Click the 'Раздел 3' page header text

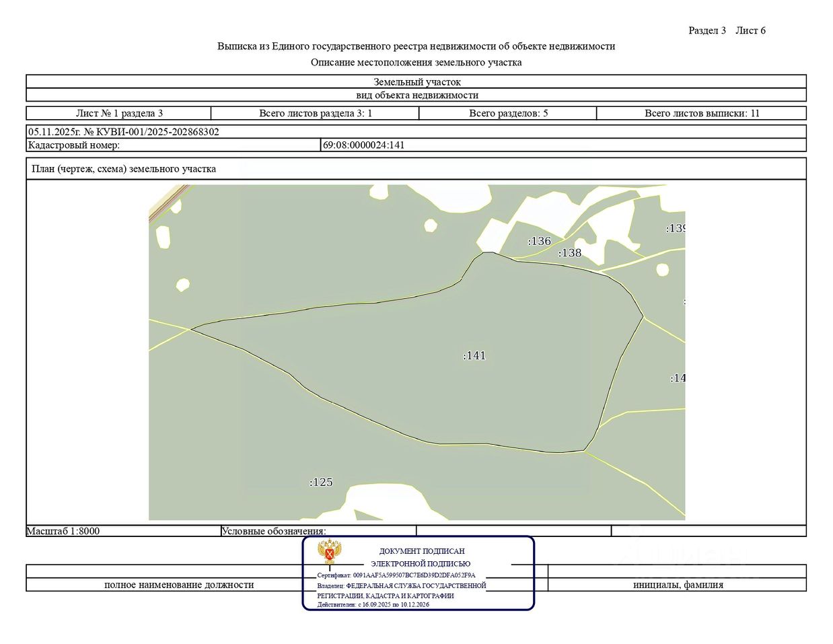tap(707, 30)
